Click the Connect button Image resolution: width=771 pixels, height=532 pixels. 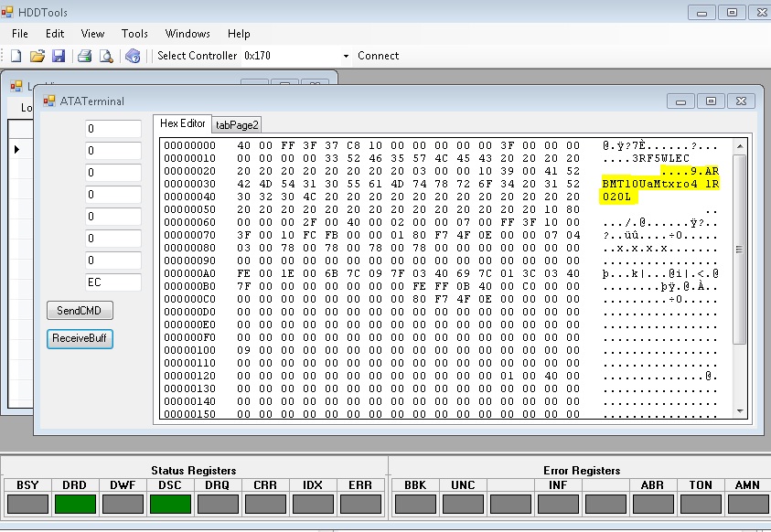[x=378, y=56]
